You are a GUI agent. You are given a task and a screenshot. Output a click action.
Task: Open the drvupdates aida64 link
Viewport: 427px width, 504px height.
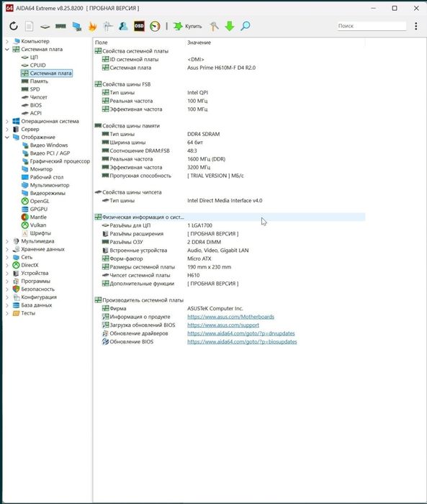241,333
